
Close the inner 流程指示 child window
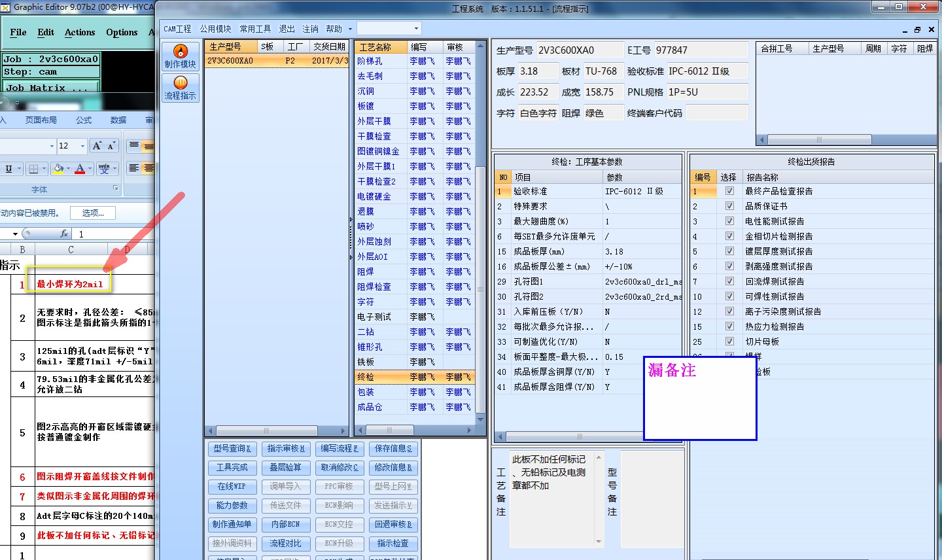pos(930,30)
